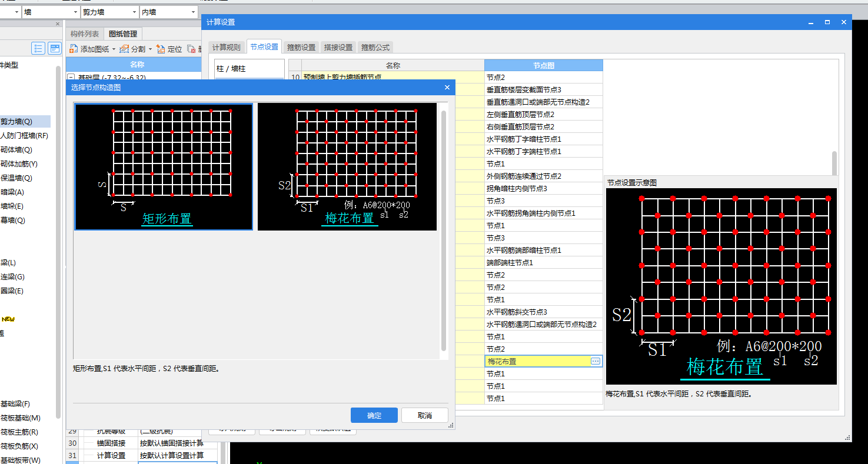
Task: Open the 剪力墙 component type dropdown
Action: click(x=134, y=12)
